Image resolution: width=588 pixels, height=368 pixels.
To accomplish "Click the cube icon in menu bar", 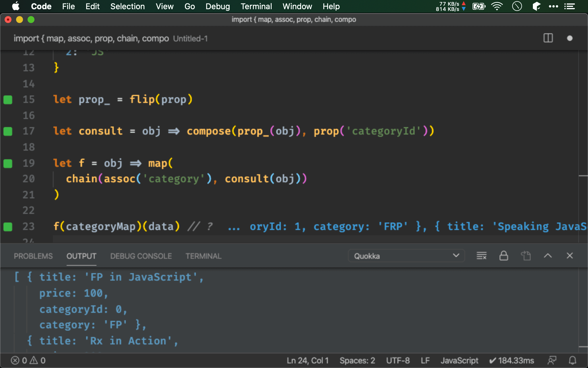I will tap(536, 6).
